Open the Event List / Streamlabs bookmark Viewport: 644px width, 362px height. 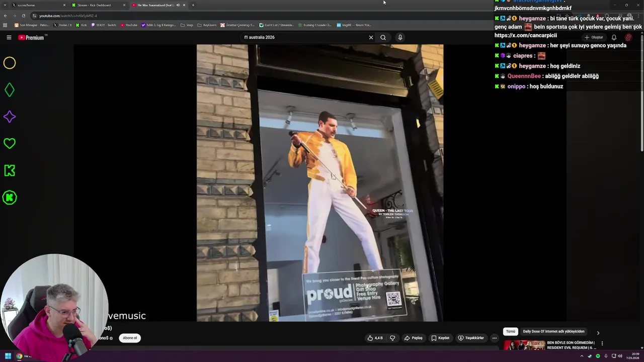click(x=276, y=25)
